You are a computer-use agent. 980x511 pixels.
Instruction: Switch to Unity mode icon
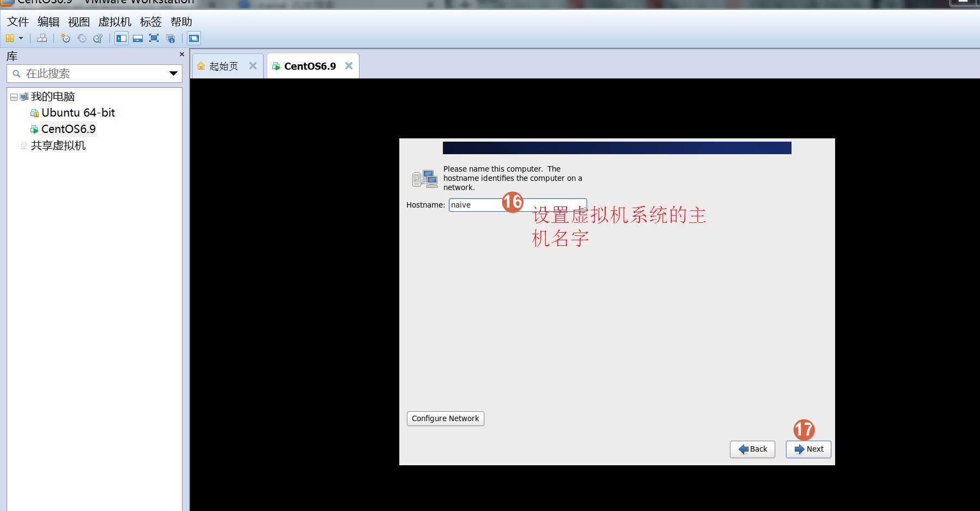tap(171, 38)
